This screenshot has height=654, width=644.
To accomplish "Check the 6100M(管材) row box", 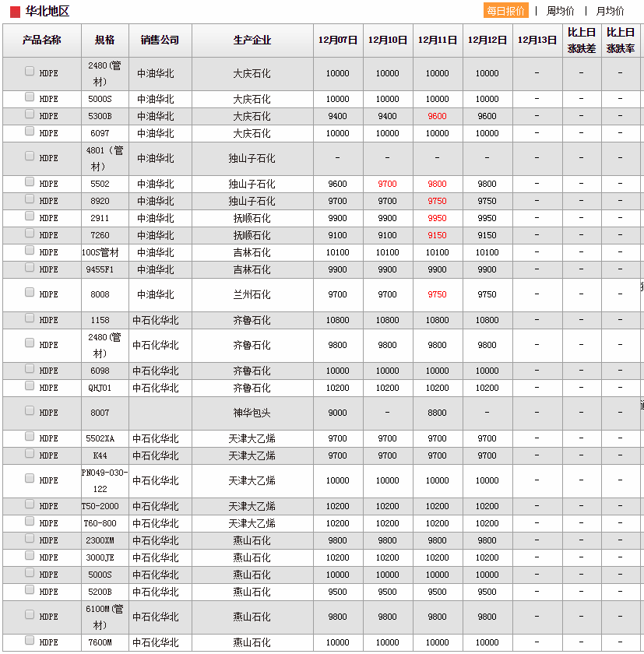I will click(x=29, y=614).
